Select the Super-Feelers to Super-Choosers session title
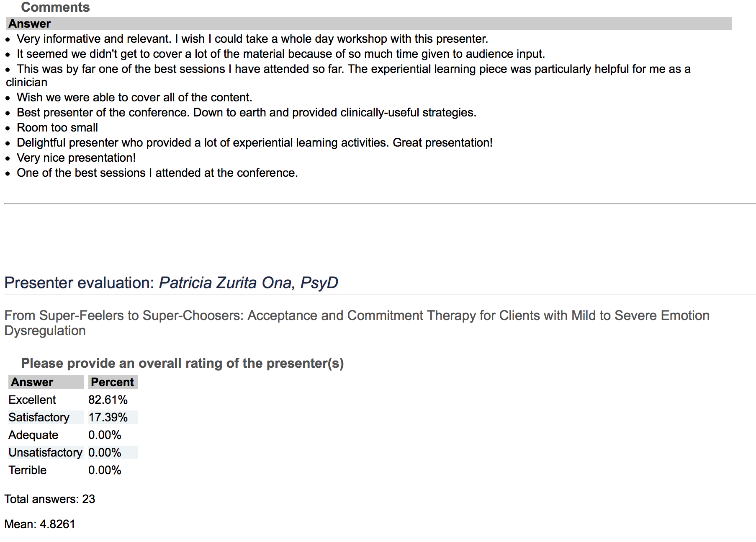This screenshot has width=756, height=542. pyautogui.click(x=357, y=323)
